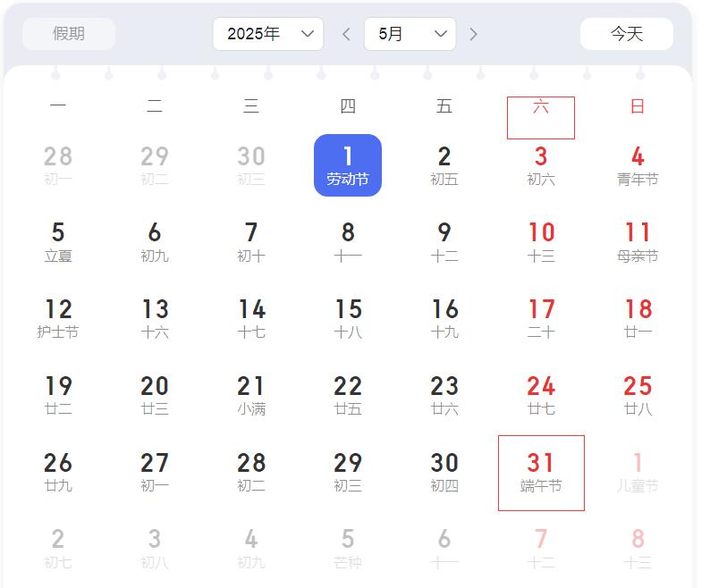Image resolution: width=710 pixels, height=588 pixels.
Task: Open the 2025年 year dropdown
Action: (268, 34)
